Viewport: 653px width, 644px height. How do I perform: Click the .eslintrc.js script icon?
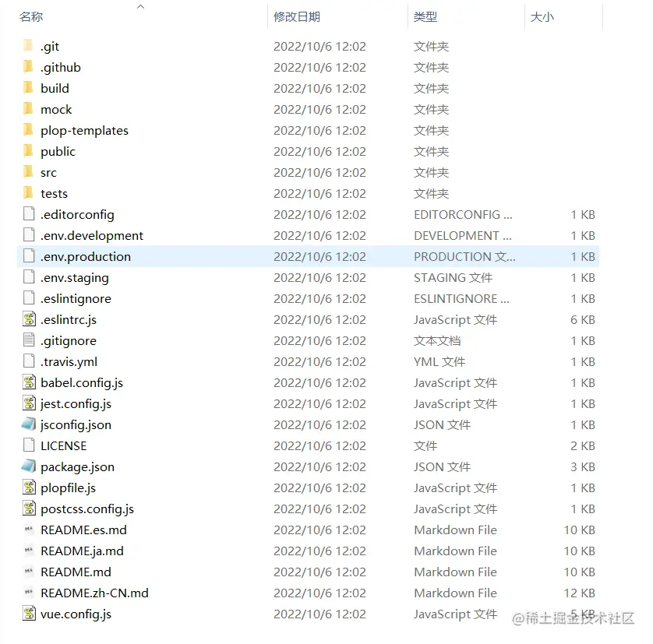click(x=29, y=318)
